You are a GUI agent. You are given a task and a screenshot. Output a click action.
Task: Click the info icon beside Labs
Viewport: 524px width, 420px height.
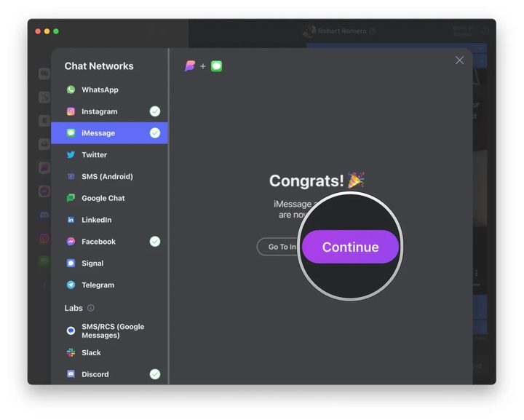(91, 308)
